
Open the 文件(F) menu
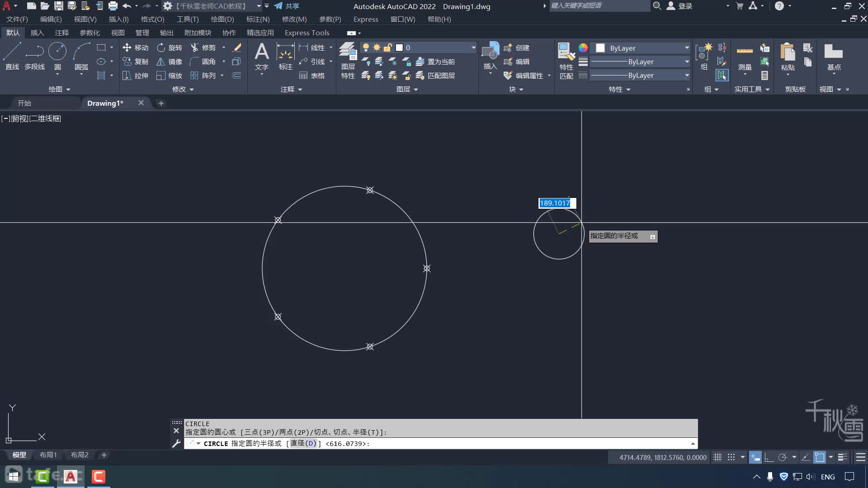17,19
